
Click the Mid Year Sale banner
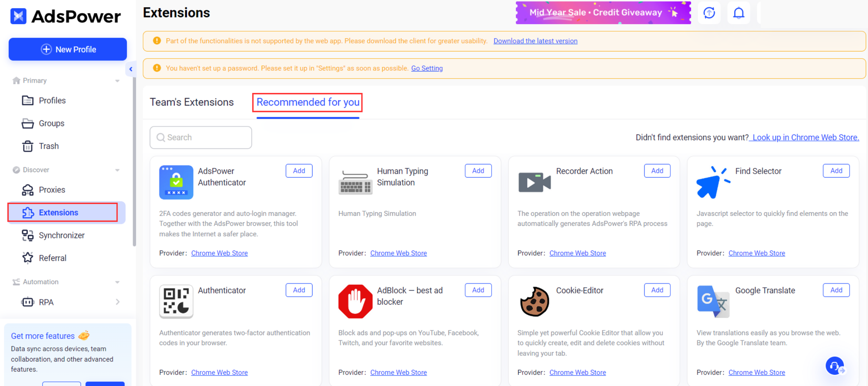[603, 13]
